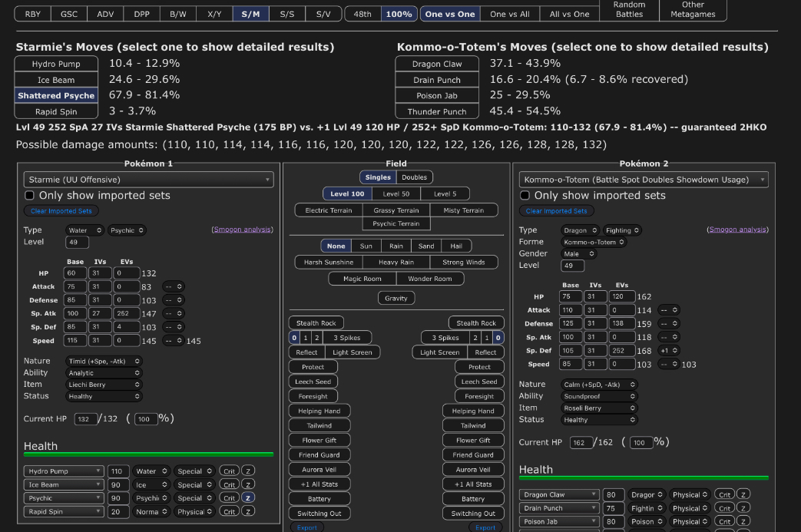The height and width of the screenshot is (532, 801).
Task: Open Kommo-o-Totem set selector dropdown
Action: [644, 179]
